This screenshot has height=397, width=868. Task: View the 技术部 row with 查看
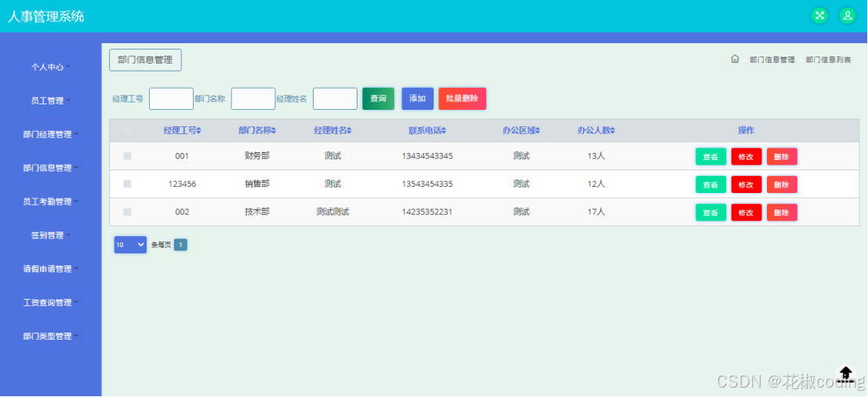click(710, 212)
